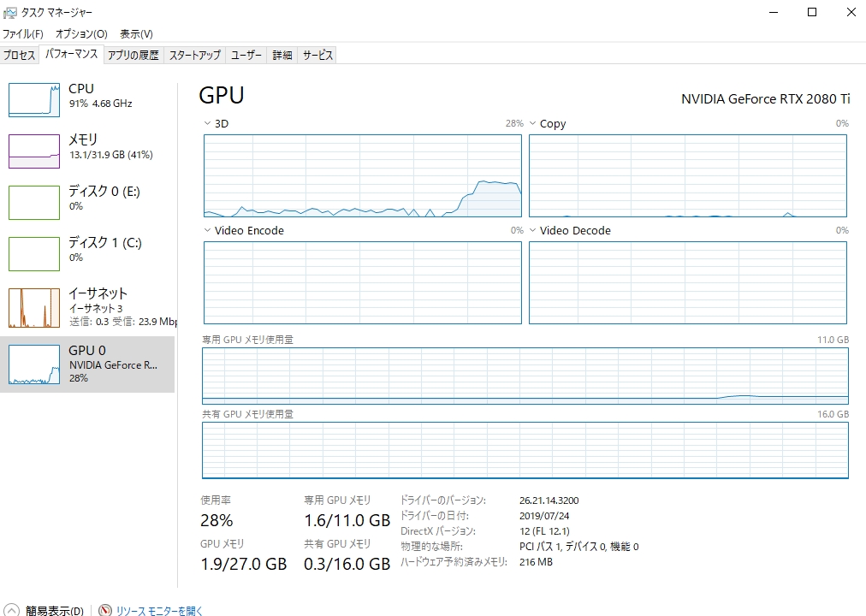Select the ディスク 0 (E:) graph icon

click(34, 202)
